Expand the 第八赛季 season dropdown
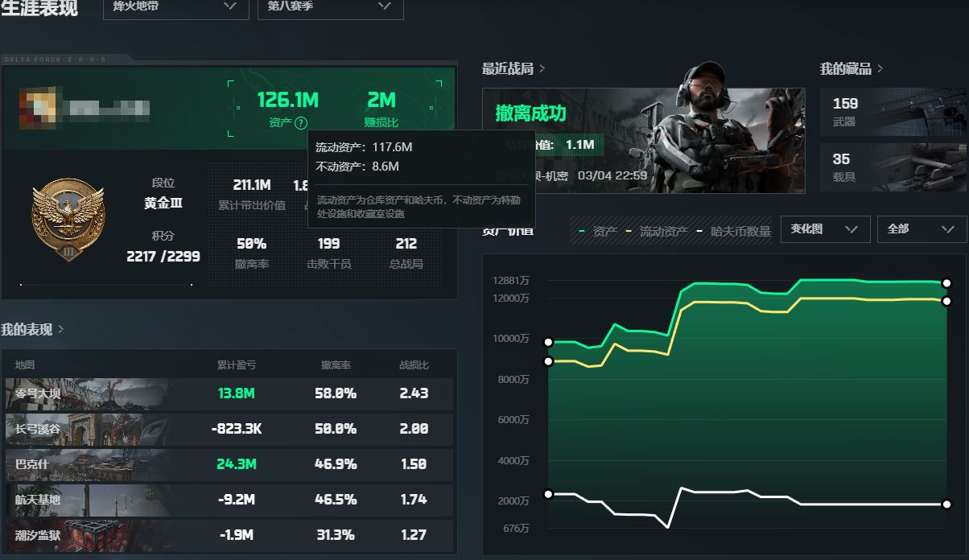The width and height of the screenshot is (969, 560). (330, 6)
